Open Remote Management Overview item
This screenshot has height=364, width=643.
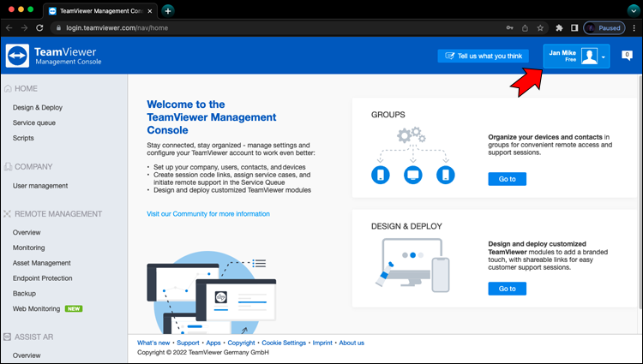[27, 233]
